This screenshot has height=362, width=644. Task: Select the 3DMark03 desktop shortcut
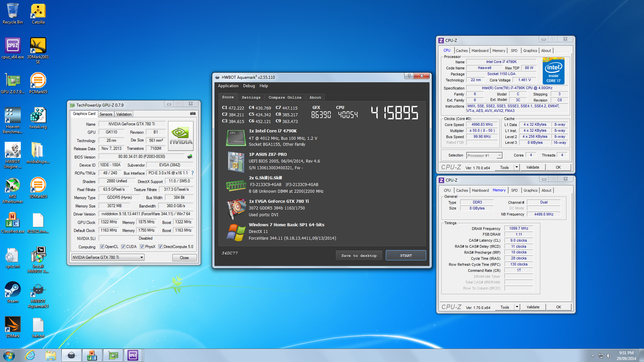38,188
